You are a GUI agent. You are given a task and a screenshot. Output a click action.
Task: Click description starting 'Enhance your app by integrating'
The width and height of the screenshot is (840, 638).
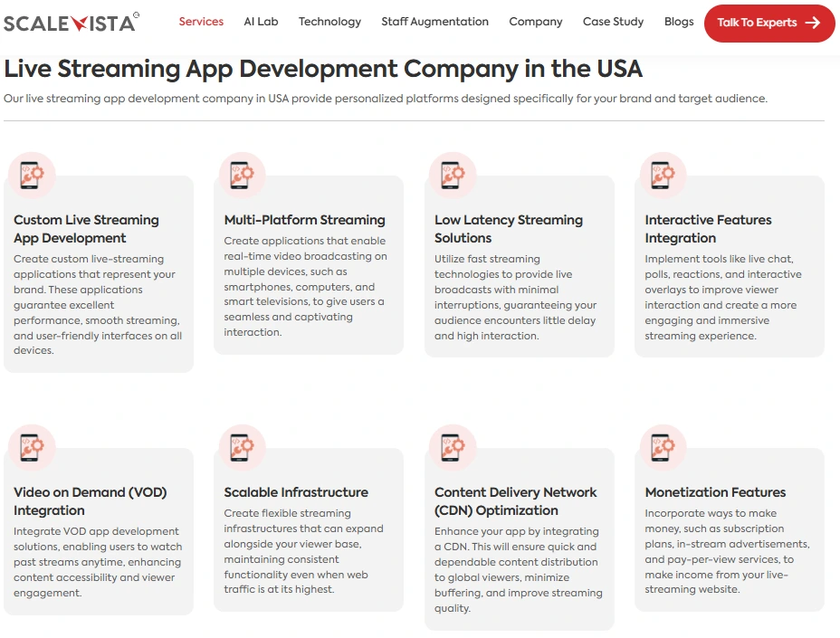(518, 569)
